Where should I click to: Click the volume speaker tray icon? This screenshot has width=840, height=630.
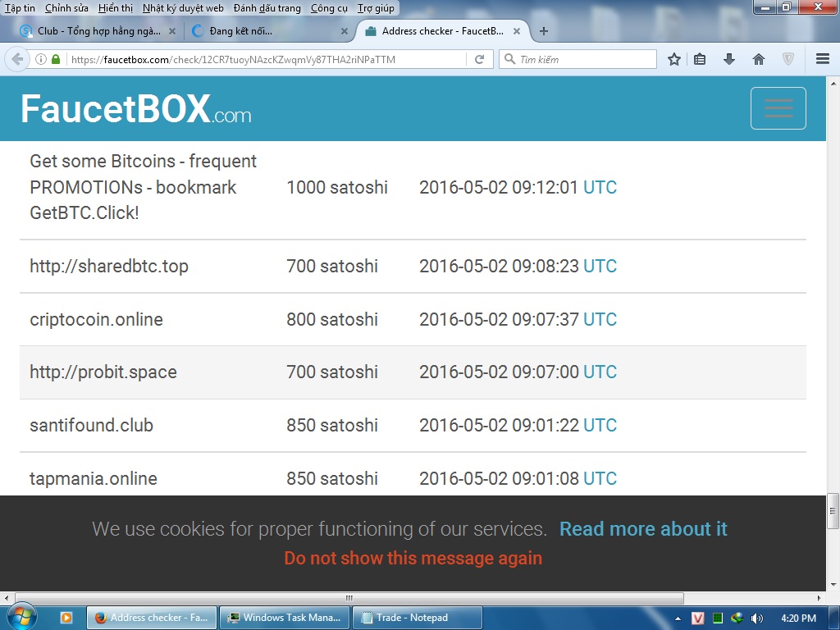[756, 619]
